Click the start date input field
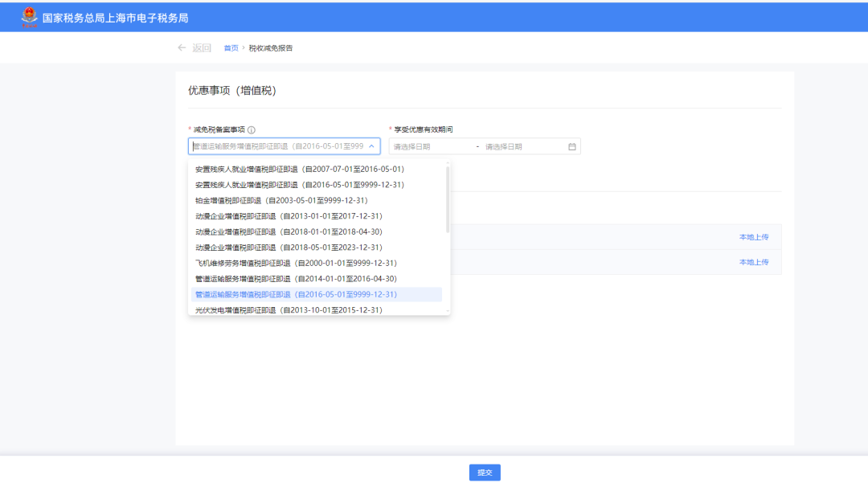Screen dimensions: 868x483 pos(430,147)
